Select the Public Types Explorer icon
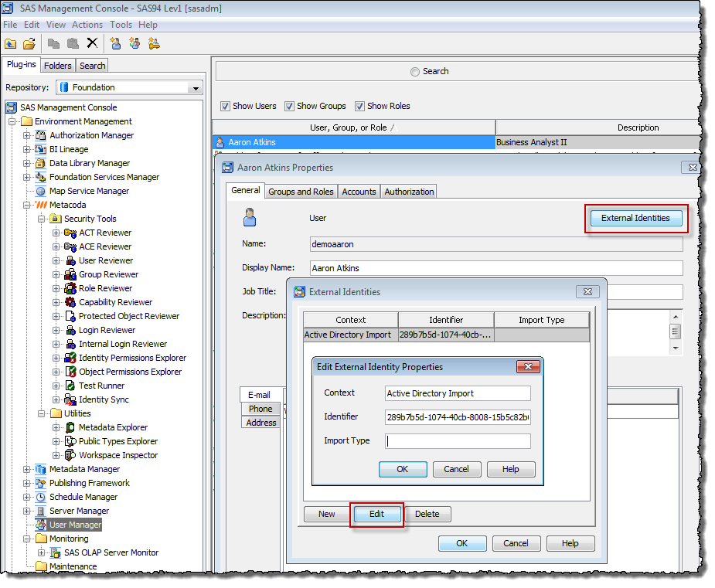The height and width of the screenshot is (588, 715). point(70,441)
